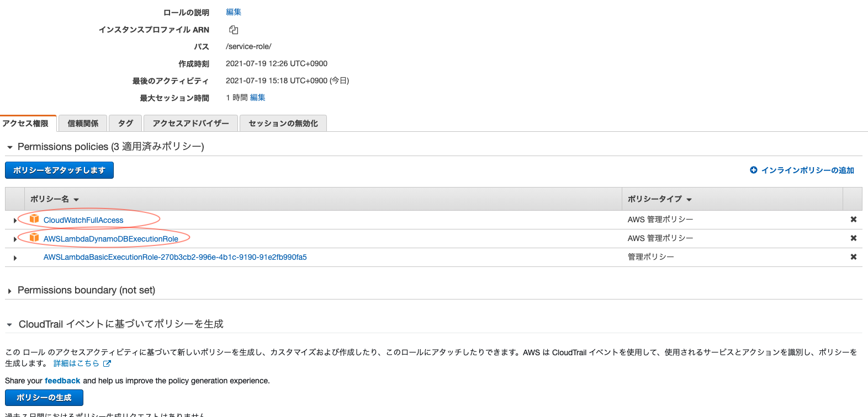
Task: Open the feedback link
Action: click(62, 381)
